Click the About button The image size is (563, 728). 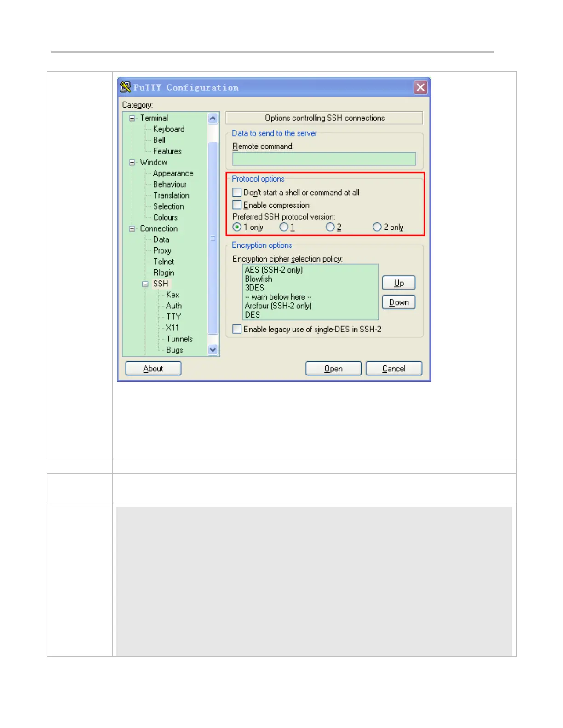153,368
